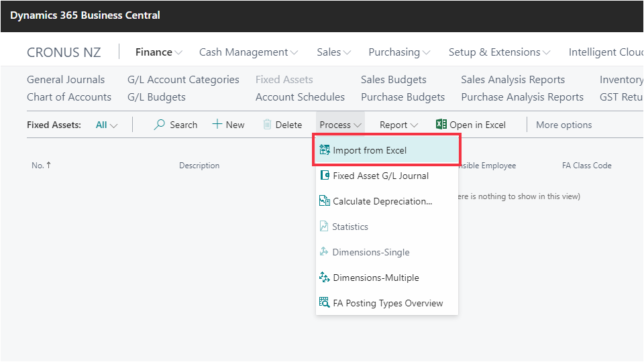Click the Description column header

click(x=199, y=166)
